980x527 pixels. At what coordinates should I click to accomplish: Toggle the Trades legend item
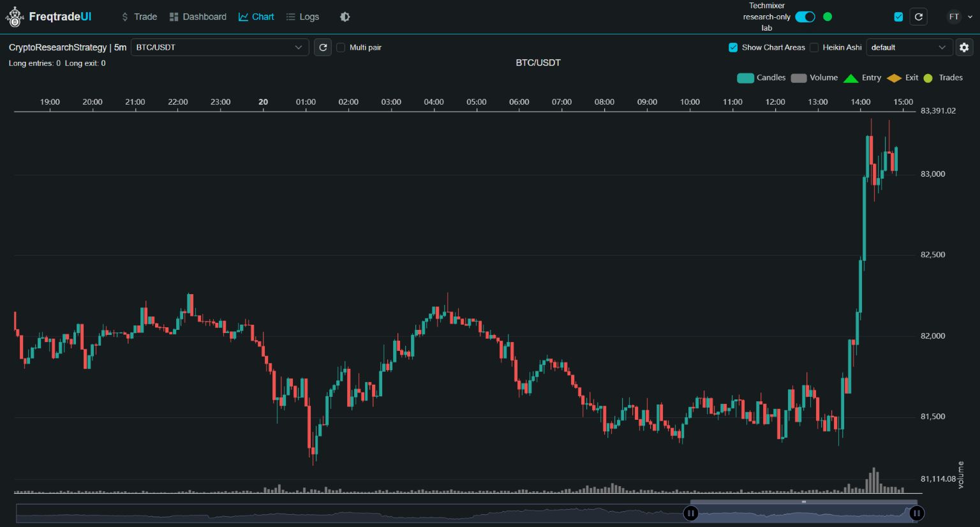coord(943,78)
